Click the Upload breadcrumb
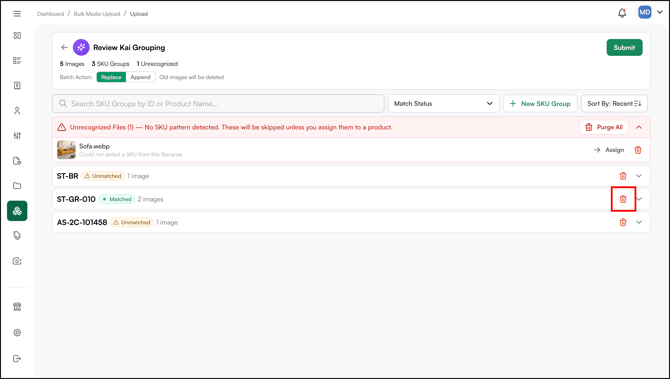Viewport: 670px width, 379px height. (x=139, y=14)
